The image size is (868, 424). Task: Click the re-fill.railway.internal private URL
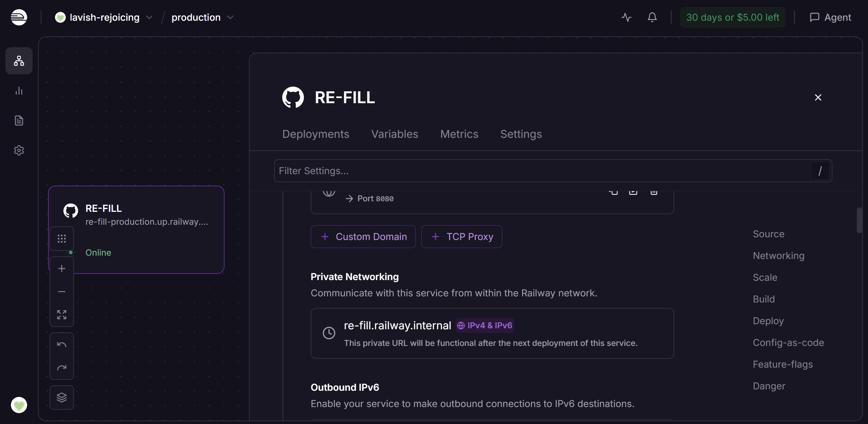click(x=398, y=326)
